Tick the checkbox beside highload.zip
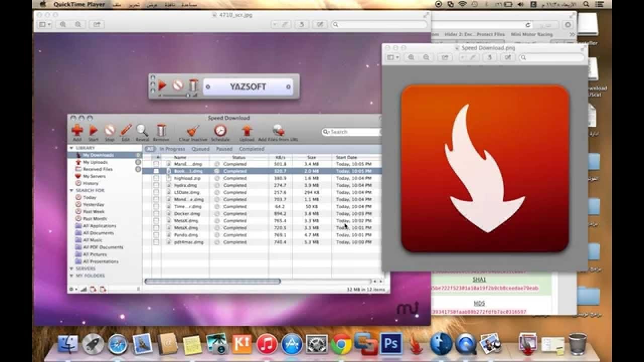Viewport: 644px width, 362px height. click(156, 178)
